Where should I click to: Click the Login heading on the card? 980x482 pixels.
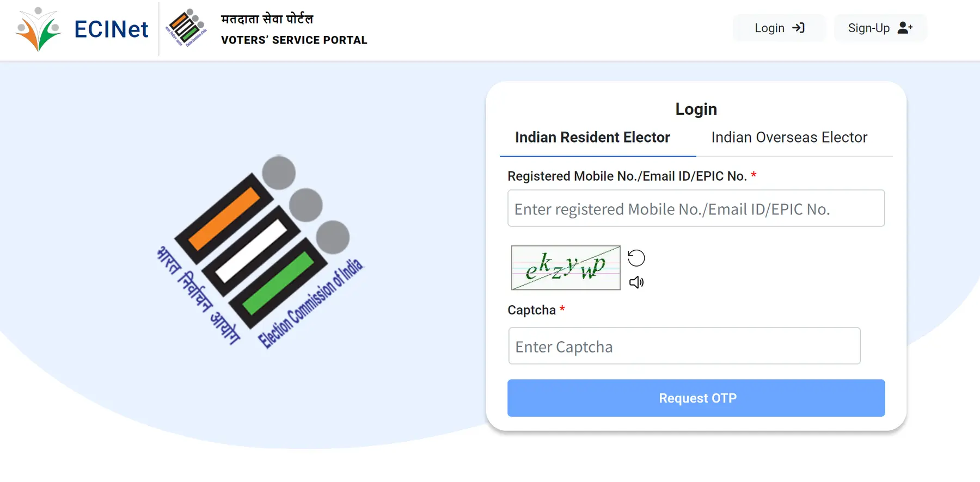[696, 109]
